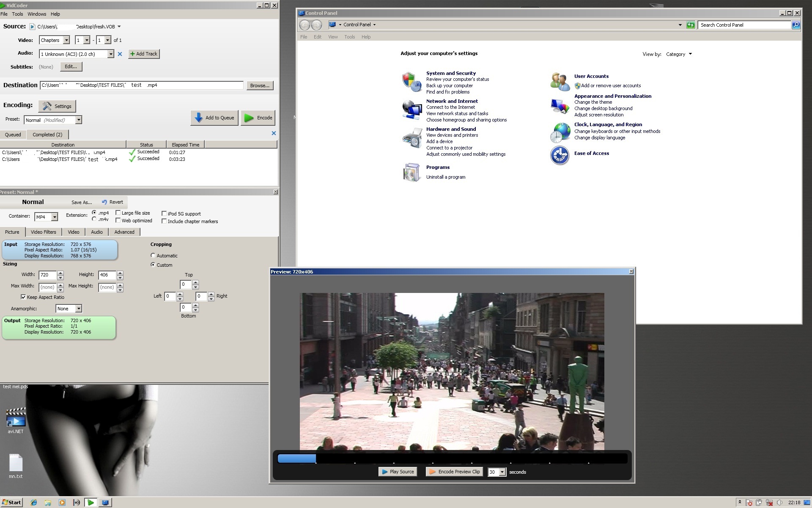This screenshot has width=812, height=508.
Task: Decrease Height with the down stepper
Action: (120, 278)
